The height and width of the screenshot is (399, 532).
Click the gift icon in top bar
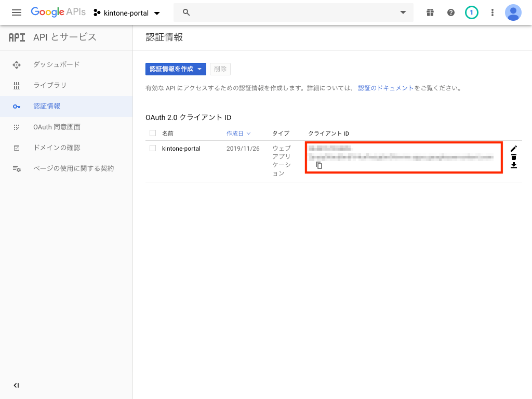[x=430, y=12]
